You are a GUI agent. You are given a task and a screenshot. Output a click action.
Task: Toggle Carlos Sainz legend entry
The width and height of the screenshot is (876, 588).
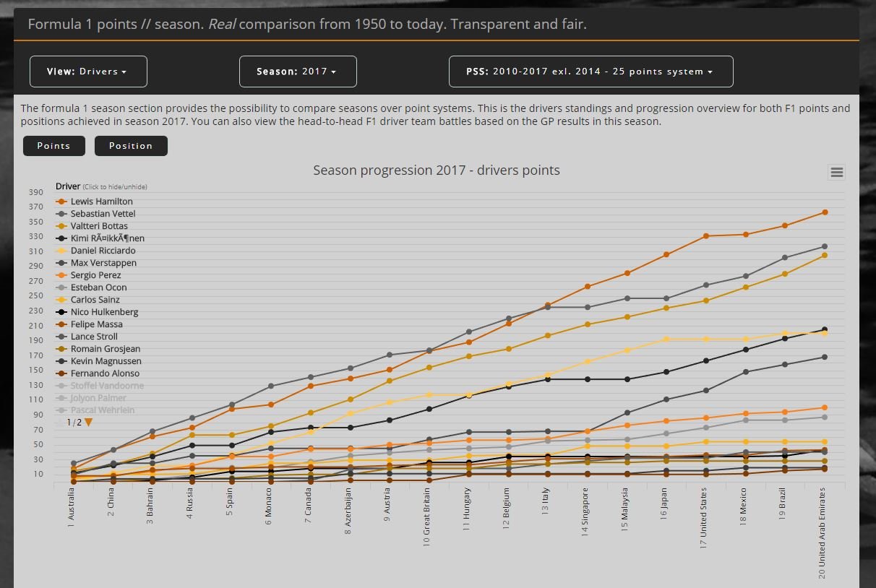pos(88,300)
